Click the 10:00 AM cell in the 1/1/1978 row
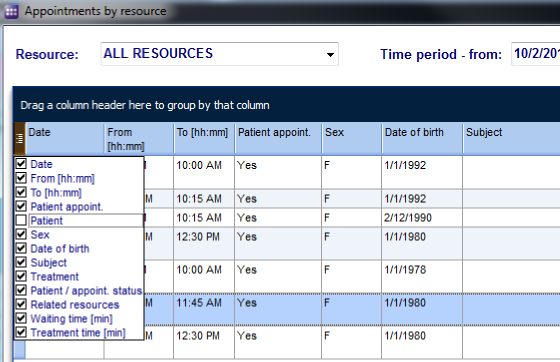Viewport: 560px width, 362px height. pyautogui.click(x=204, y=276)
